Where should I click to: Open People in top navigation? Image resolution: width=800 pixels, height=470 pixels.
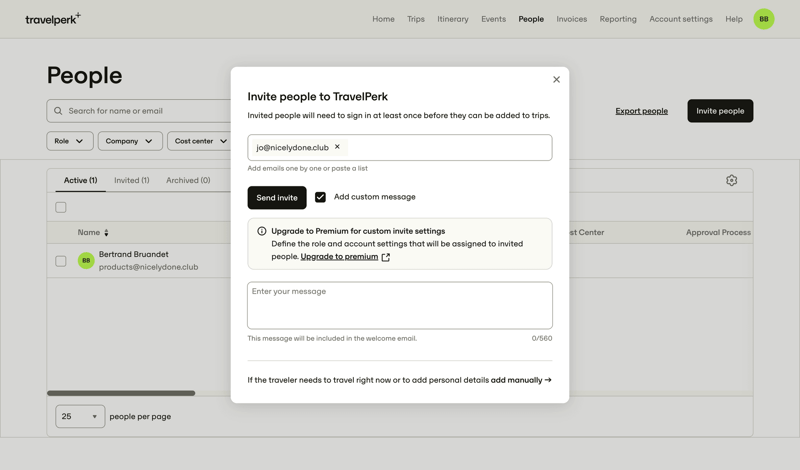pos(531,19)
